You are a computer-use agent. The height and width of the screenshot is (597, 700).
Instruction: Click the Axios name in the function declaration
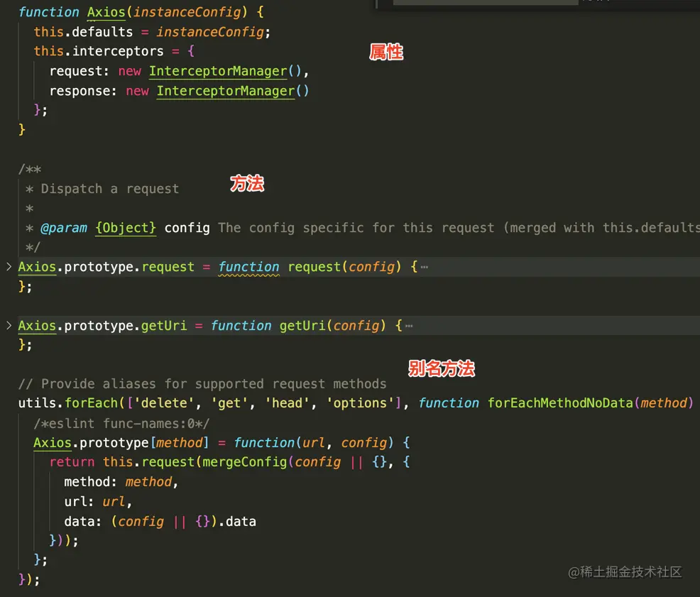click(x=106, y=12)
